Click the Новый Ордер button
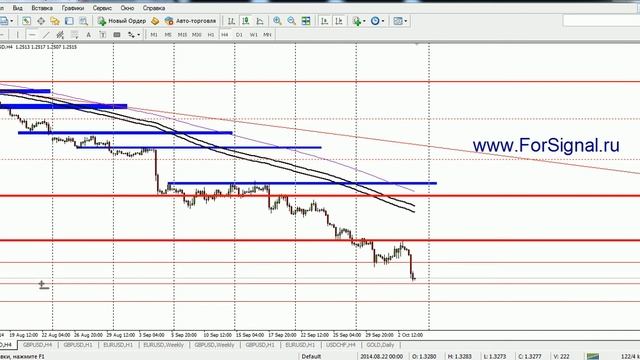 click(x=122, y=21)
